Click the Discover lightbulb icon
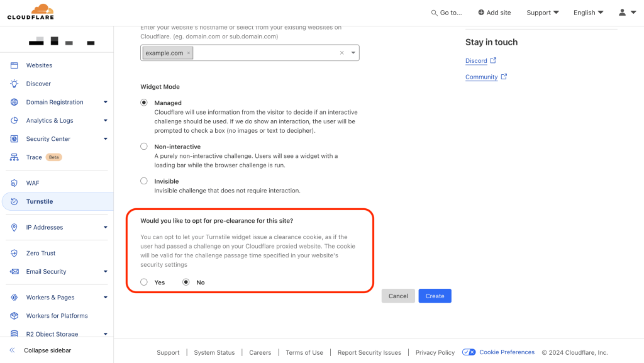The width and height of the screenshot is (644, 363). coord(14,84)
